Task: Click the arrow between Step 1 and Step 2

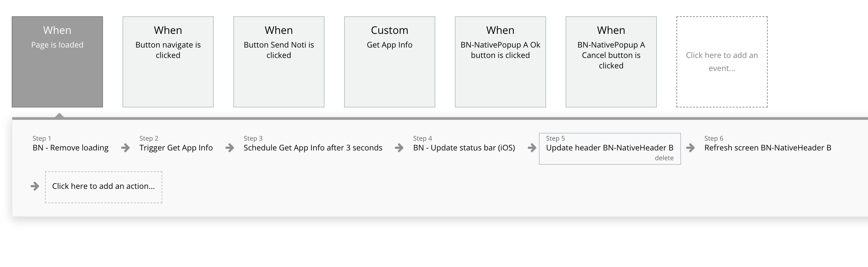Action: point(125,148)
